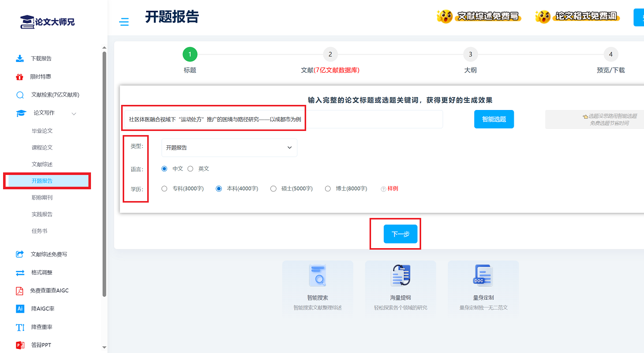Viewport: 644px width, 353px height.
Task: Click the AI icon for 降AIGC率
Action: 20,308
